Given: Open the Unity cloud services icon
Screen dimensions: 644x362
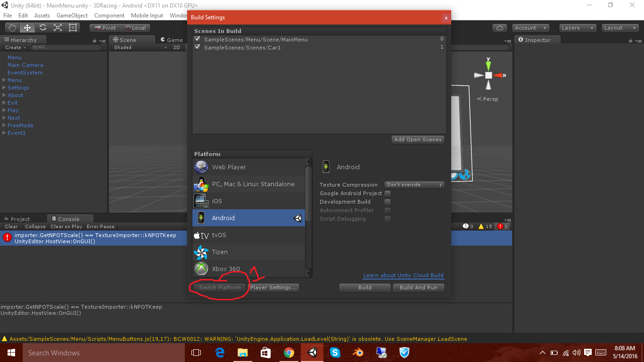Looking at the screenshot, I should [x=500, y=28].
